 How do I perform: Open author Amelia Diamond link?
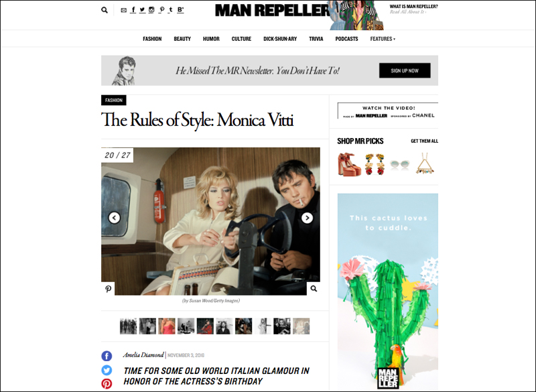click(x=143, y=355)
